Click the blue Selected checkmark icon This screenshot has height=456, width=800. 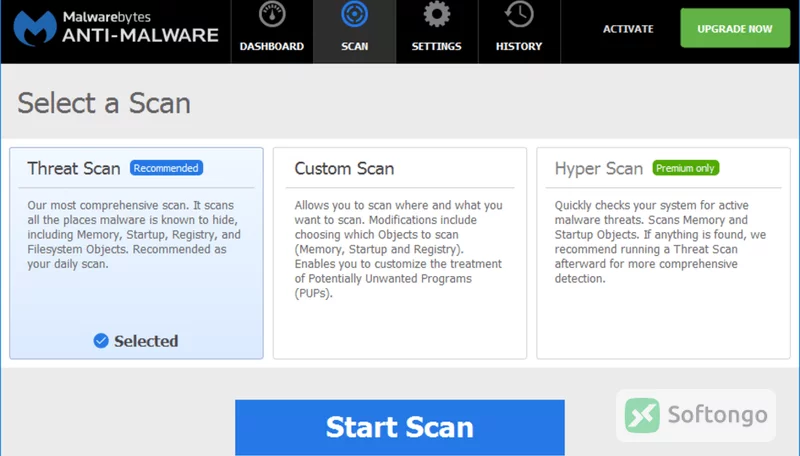[101, 341]
